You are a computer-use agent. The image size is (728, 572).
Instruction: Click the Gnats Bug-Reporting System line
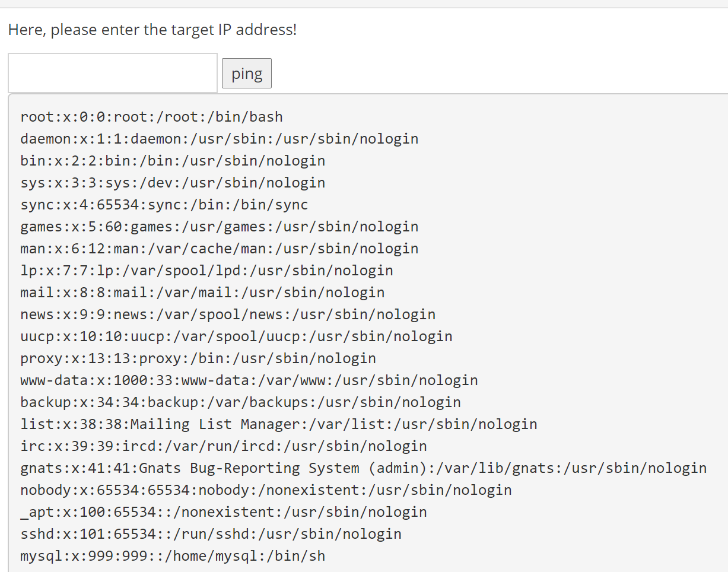pos(363,468)
